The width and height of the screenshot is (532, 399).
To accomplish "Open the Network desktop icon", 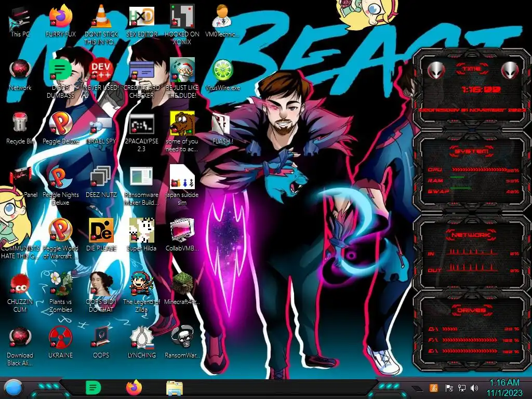I will coord(20,75).
